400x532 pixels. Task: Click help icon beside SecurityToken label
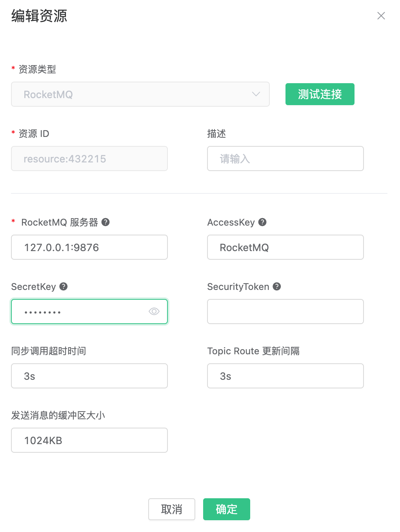point(277,286)
